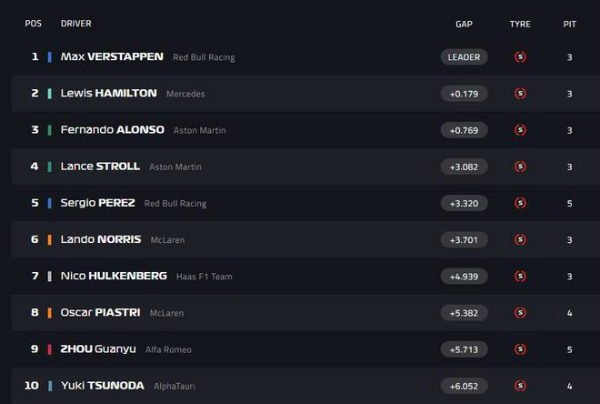Click Stroll's soft tyre icon

coord(520,166)
